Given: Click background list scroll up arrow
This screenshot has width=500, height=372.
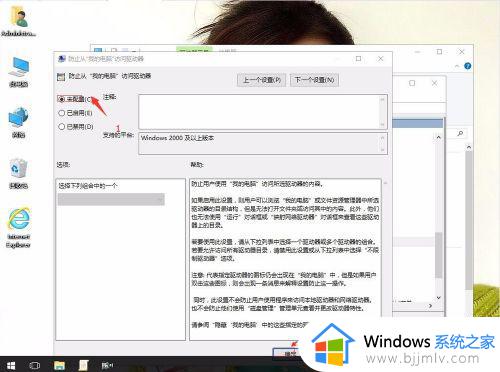Looking at the screenshot, I should click(439, 137).
